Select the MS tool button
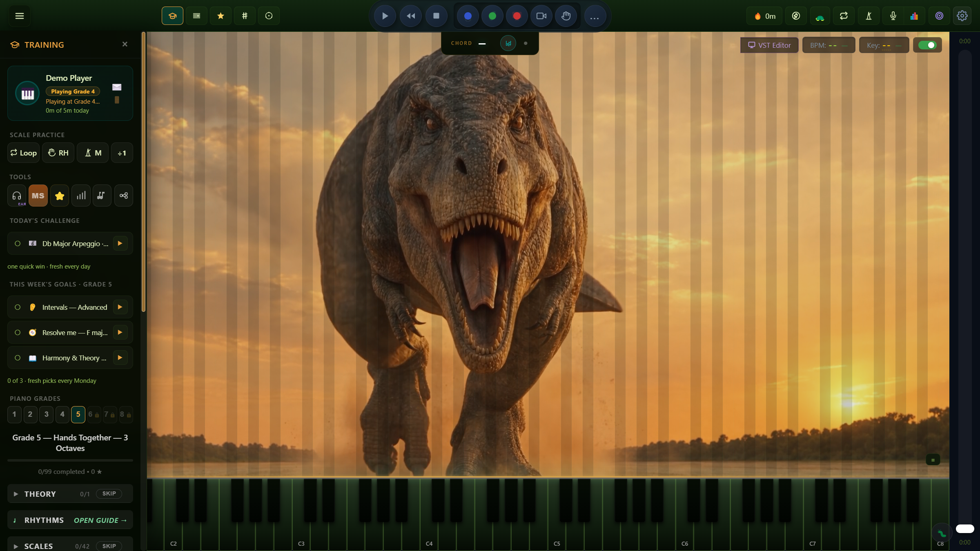The height and width of the screenshot is (551, 980). [38, 196]
